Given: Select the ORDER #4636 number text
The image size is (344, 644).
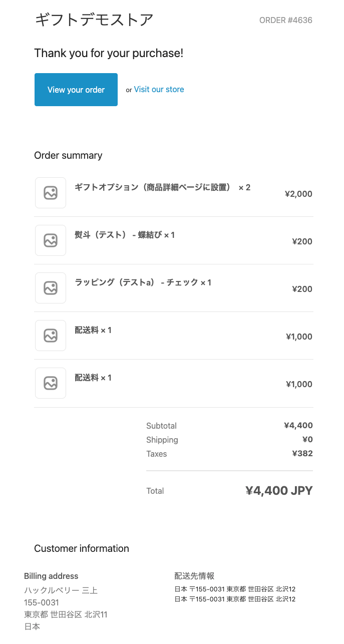Looking at the screenshot, I should [x=285, y=21].
